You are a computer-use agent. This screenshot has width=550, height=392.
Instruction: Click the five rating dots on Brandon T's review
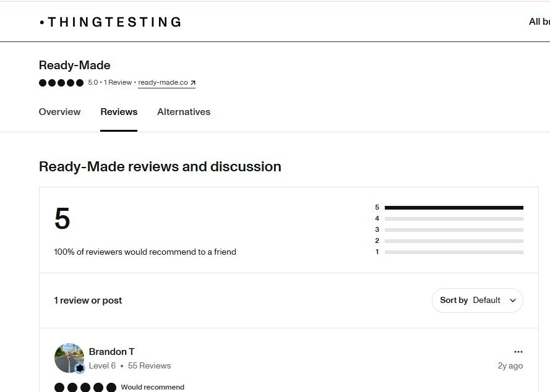pyautogui.click(x=85, y=388)
